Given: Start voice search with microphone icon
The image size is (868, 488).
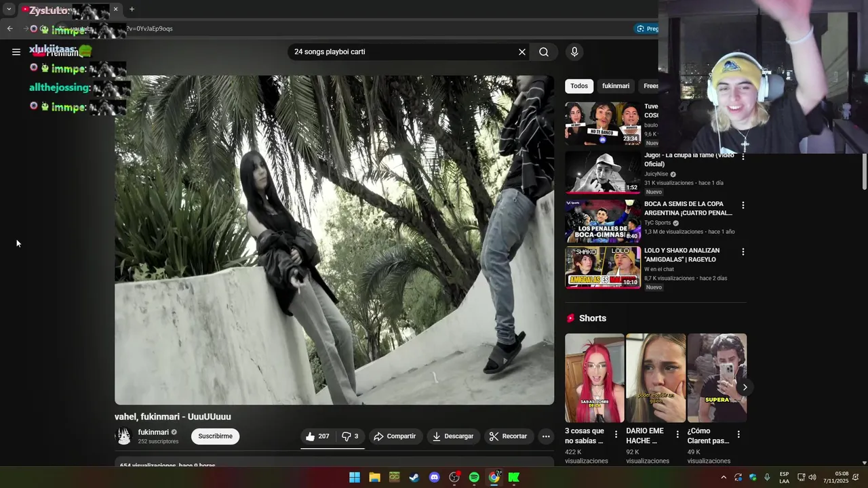Looking at the screenshot, I should pyautogui.click(x=574, y=52).
